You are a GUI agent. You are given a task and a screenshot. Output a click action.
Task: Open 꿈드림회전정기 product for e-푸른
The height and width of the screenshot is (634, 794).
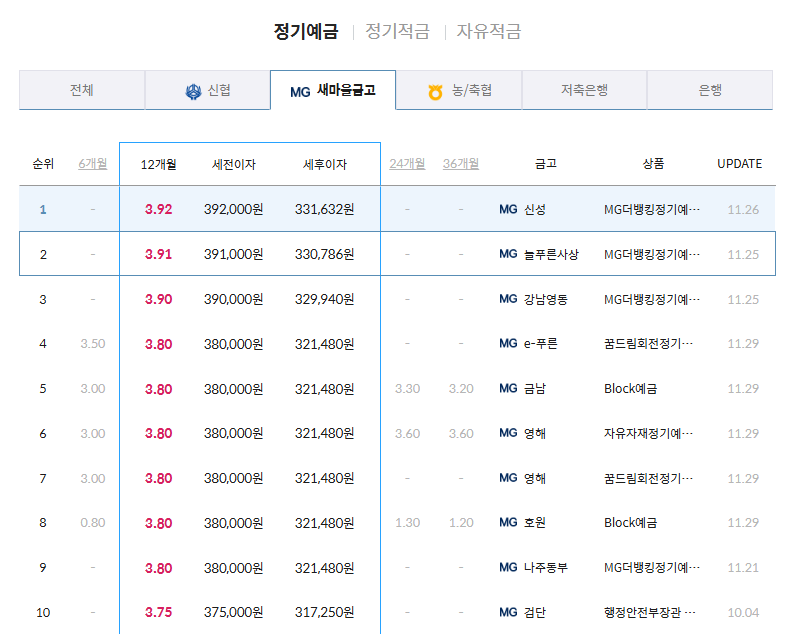coord(648,344)
